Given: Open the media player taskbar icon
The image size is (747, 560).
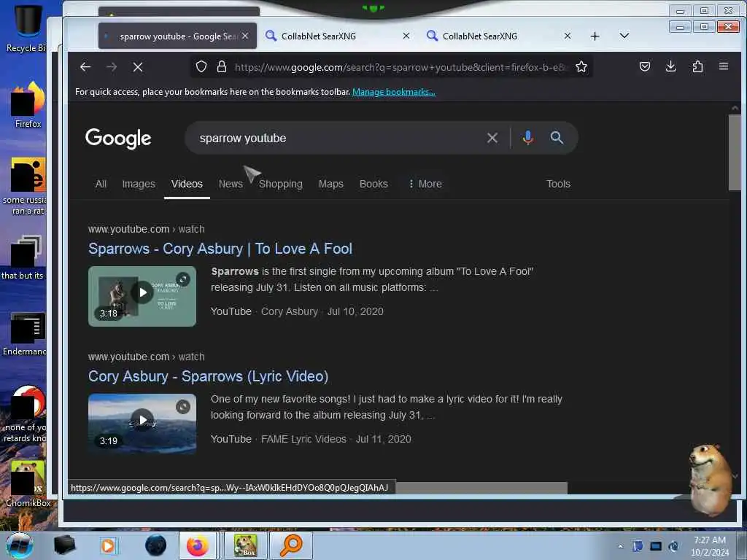Looking at the screenshot, I should point(108,545).
